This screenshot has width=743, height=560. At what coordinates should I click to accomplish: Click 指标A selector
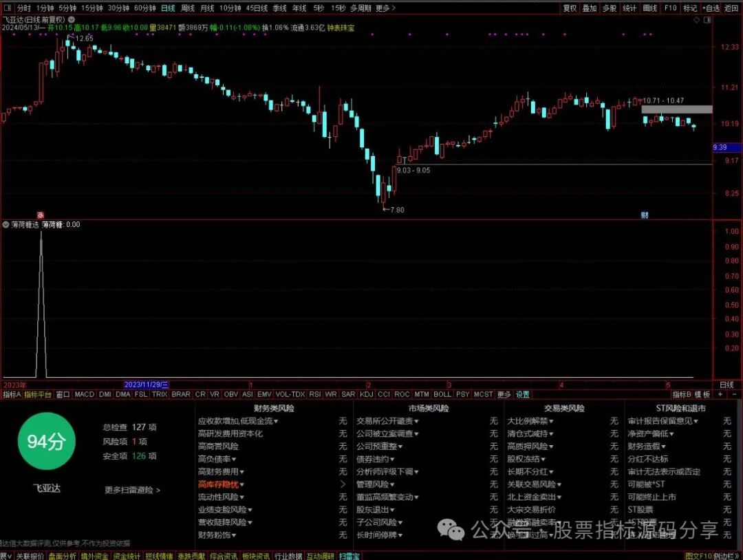tap(12, 394)
